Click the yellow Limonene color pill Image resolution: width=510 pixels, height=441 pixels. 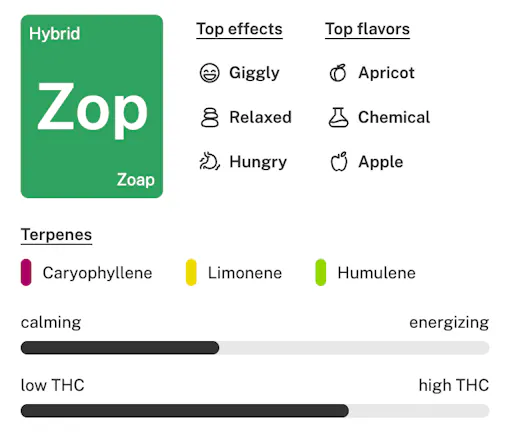[x=191, y=272]
